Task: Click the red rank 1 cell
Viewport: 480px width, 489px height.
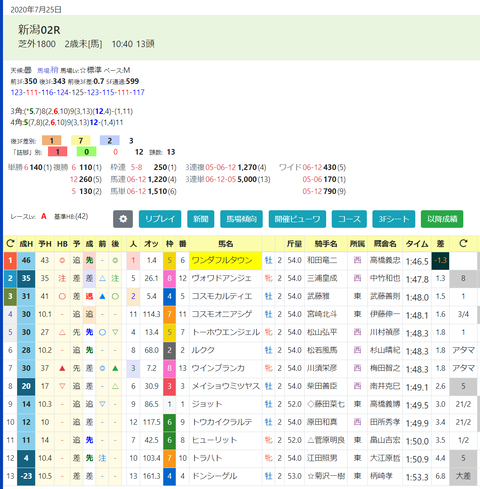Action: (x=10, y=260)
